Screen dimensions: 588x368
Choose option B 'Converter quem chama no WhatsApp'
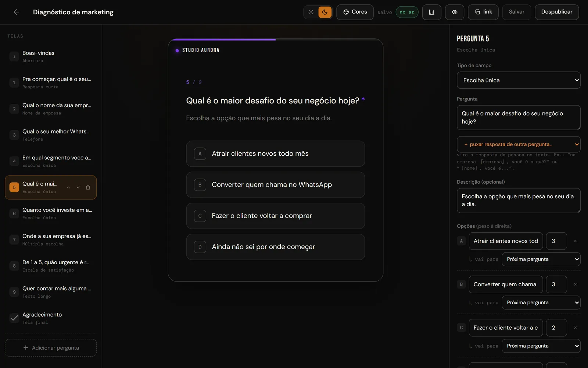(x=276, y=185)
